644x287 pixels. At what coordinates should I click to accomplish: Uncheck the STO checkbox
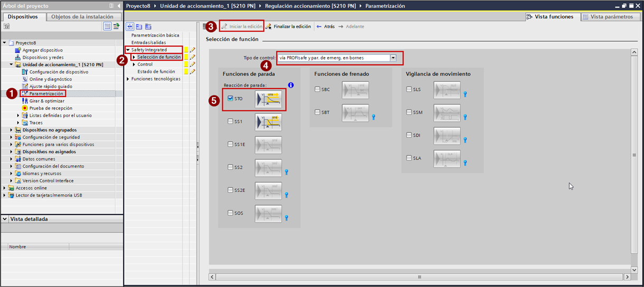(x=231, y=99)
